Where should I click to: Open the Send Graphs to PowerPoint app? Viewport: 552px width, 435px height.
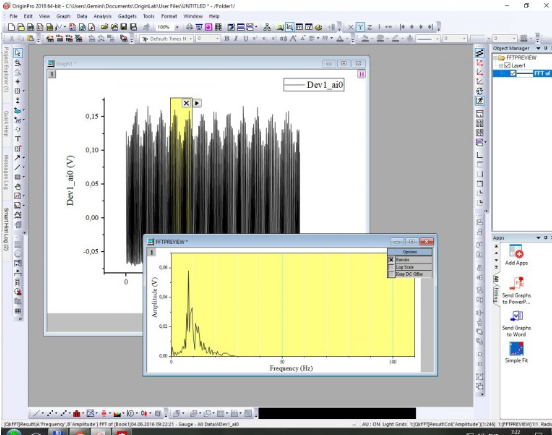[x=516, y=290]
